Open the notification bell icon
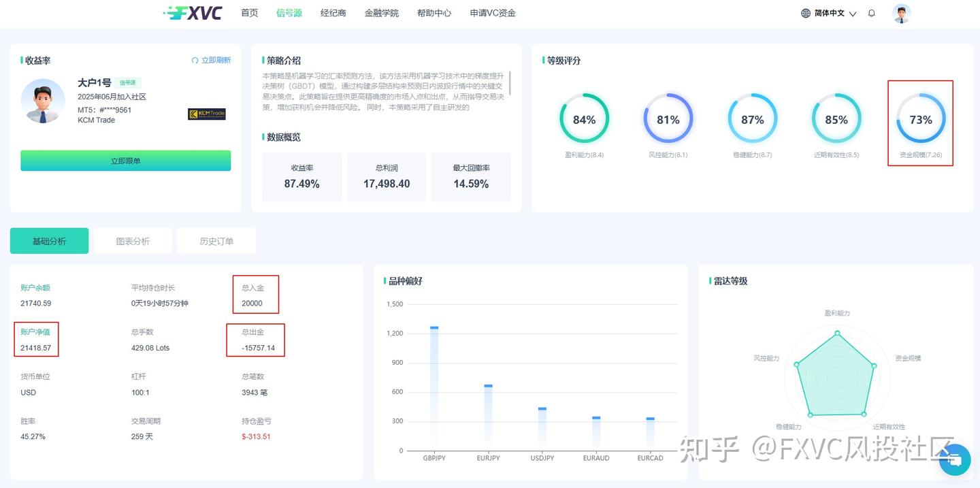Viewport: 980px width, 488px height. tap(871, 13)
